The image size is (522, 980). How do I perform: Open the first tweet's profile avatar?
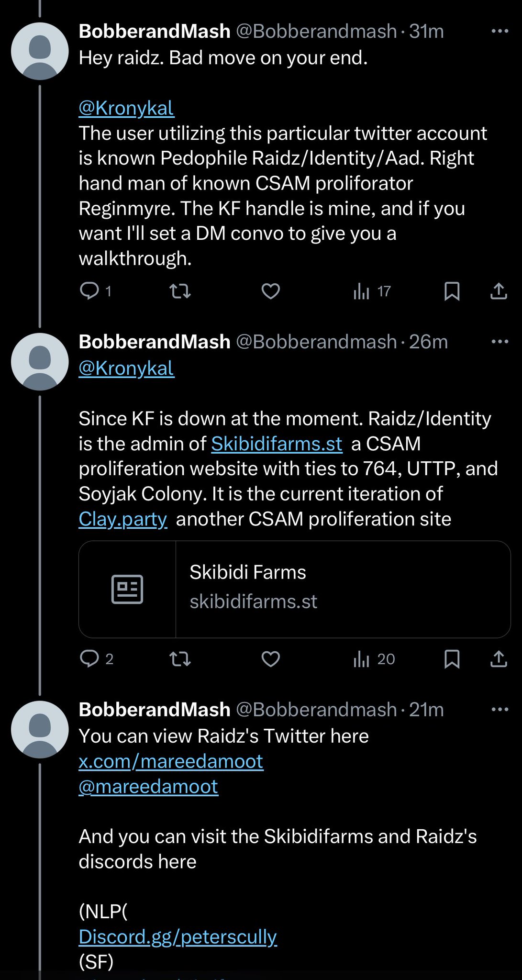click(40, 51)
